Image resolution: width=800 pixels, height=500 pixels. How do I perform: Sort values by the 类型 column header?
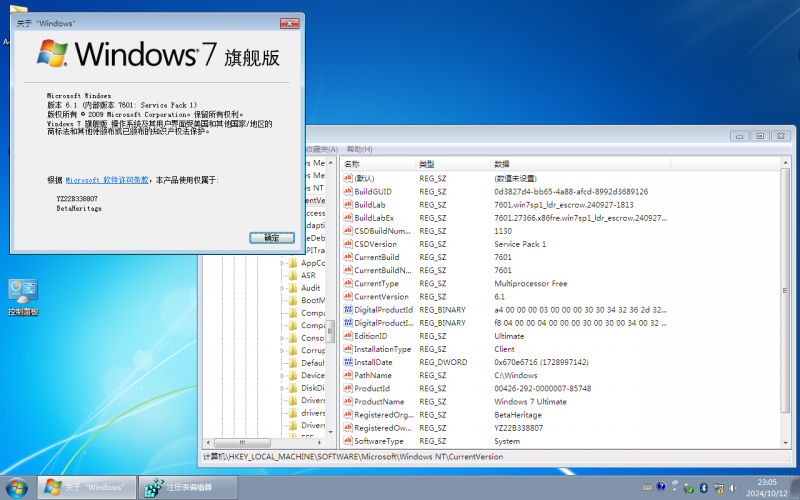click(453, 164)
